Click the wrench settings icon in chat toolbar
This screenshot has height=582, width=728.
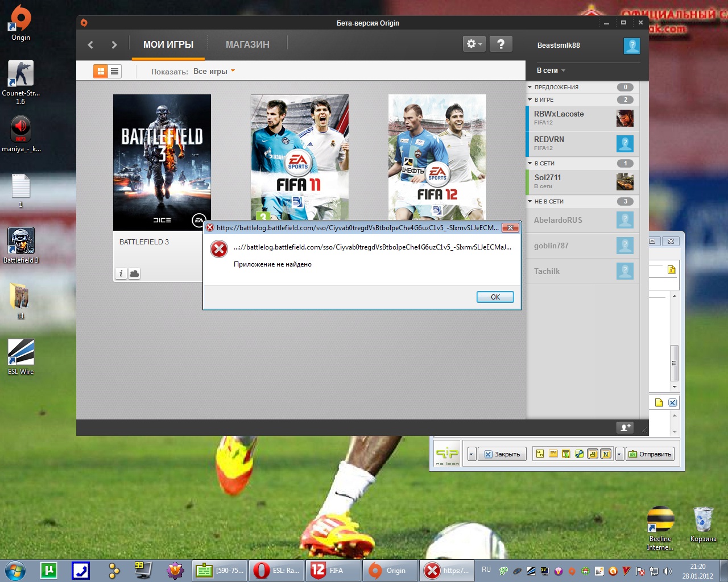click(579, 454)
